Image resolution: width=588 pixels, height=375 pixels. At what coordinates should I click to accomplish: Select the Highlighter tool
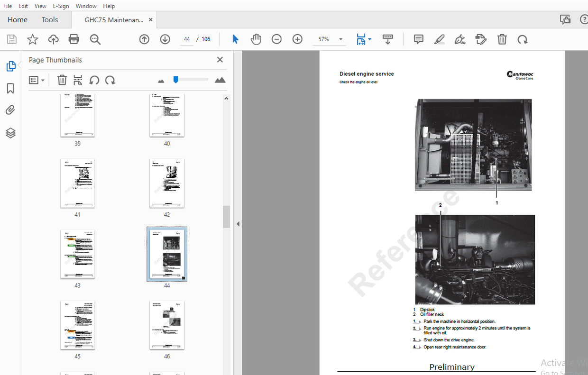click(x=439, y=39)
